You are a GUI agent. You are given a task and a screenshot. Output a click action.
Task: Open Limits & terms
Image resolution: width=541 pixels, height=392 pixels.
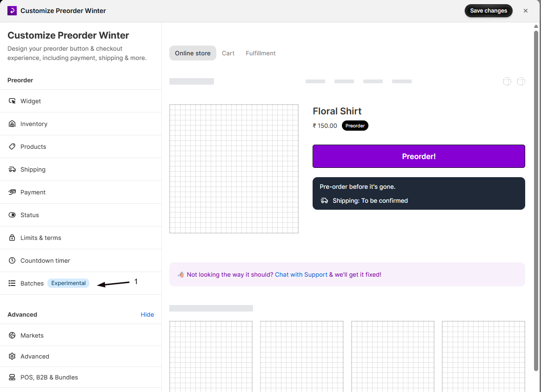tap(81, 238)
